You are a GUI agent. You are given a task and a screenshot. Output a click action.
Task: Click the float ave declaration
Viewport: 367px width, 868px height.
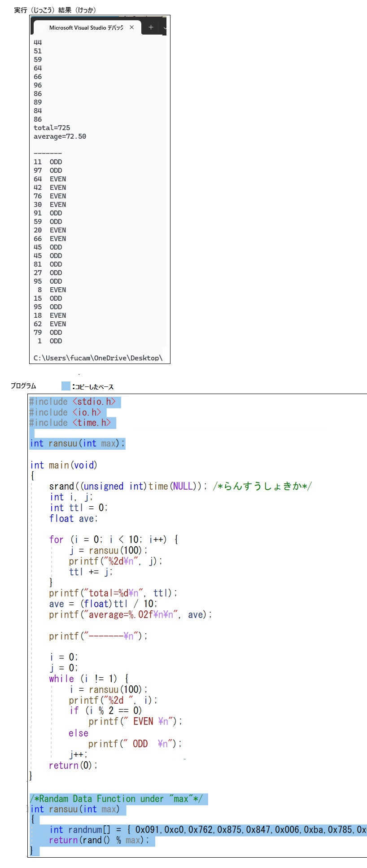pyautogui.click(x=73, y=519)
